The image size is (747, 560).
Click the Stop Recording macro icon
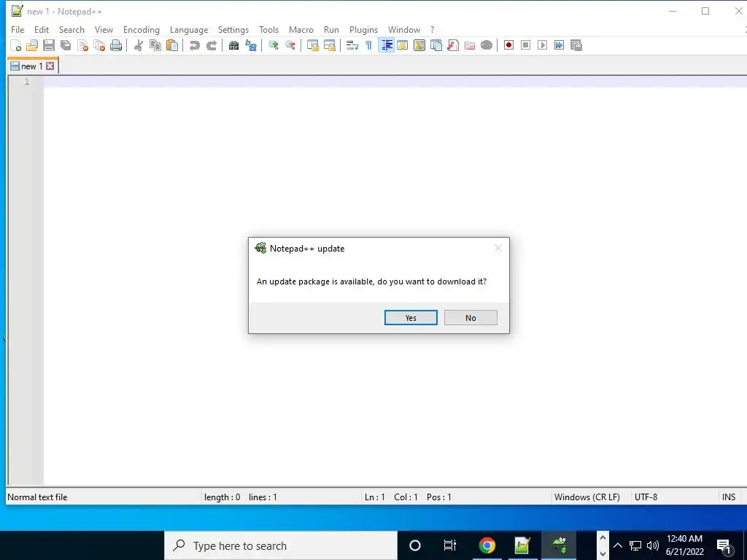click(x=525, y=45)
